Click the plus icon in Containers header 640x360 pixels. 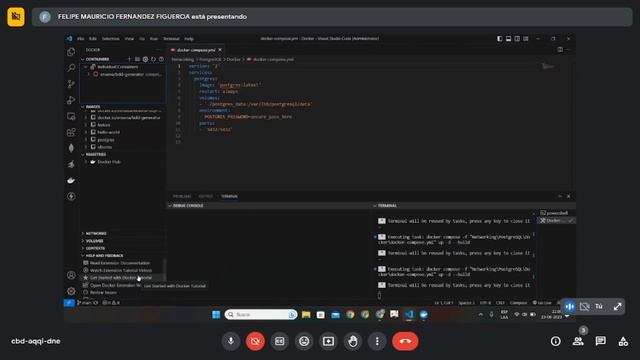click(x=129, y=59)
